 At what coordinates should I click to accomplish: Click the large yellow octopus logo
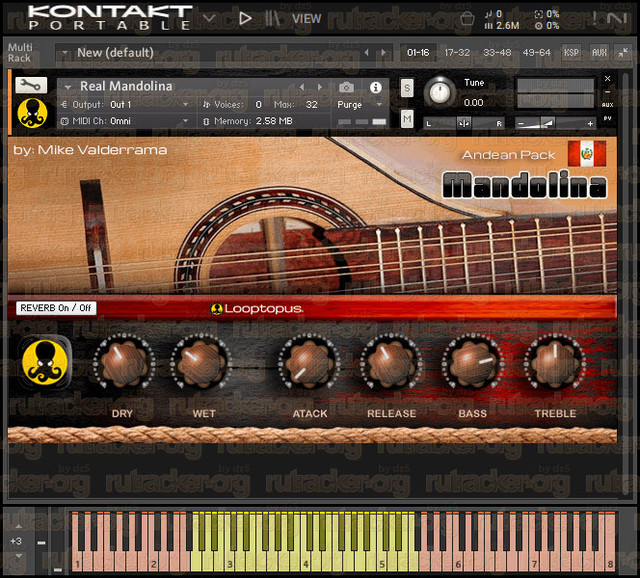pyautogui.click(x=45, y=362)
